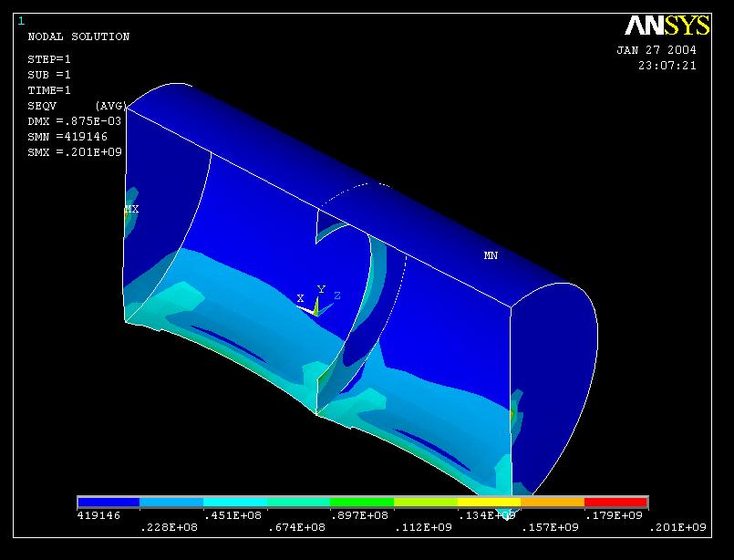
Task: Click the cyan legend swatch
Action: [x=235, y=503]
